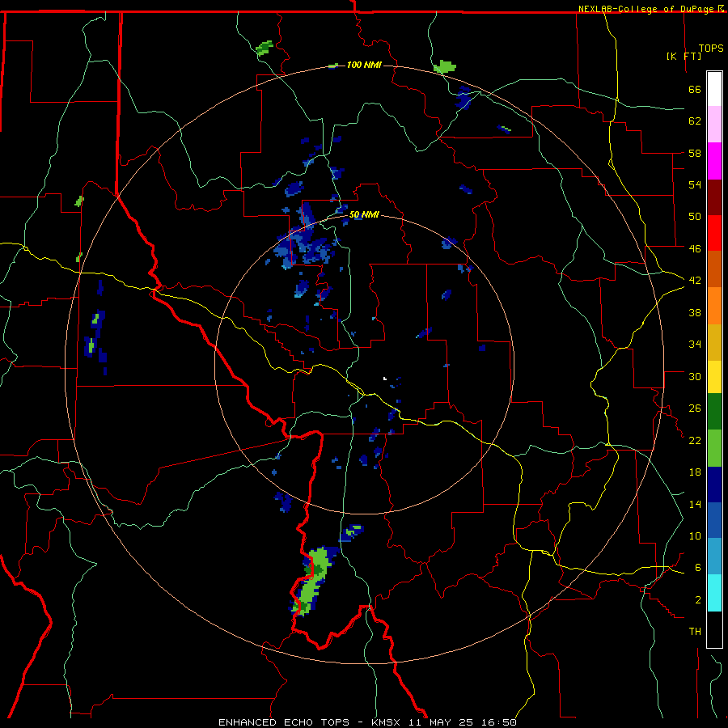Select the 10 legend label
Image resolution: width=728 pixels, height=728 pixels.
tap(695, 535)
